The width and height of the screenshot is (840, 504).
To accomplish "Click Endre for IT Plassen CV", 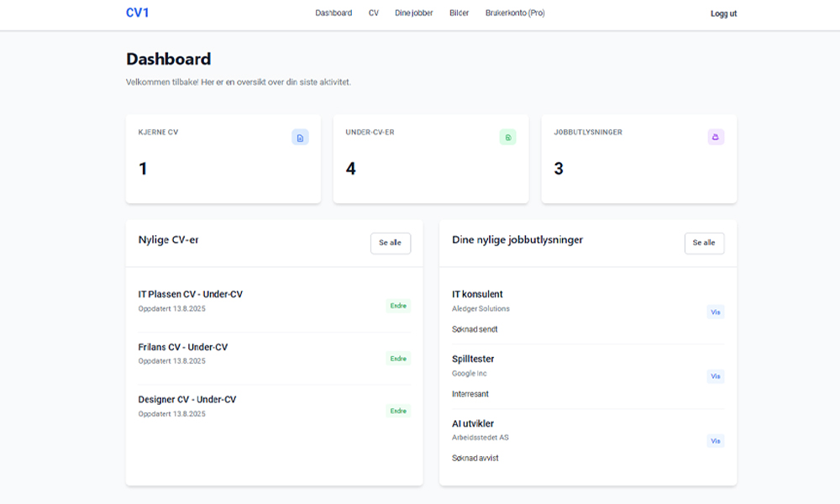I will [x=399, y=306].
